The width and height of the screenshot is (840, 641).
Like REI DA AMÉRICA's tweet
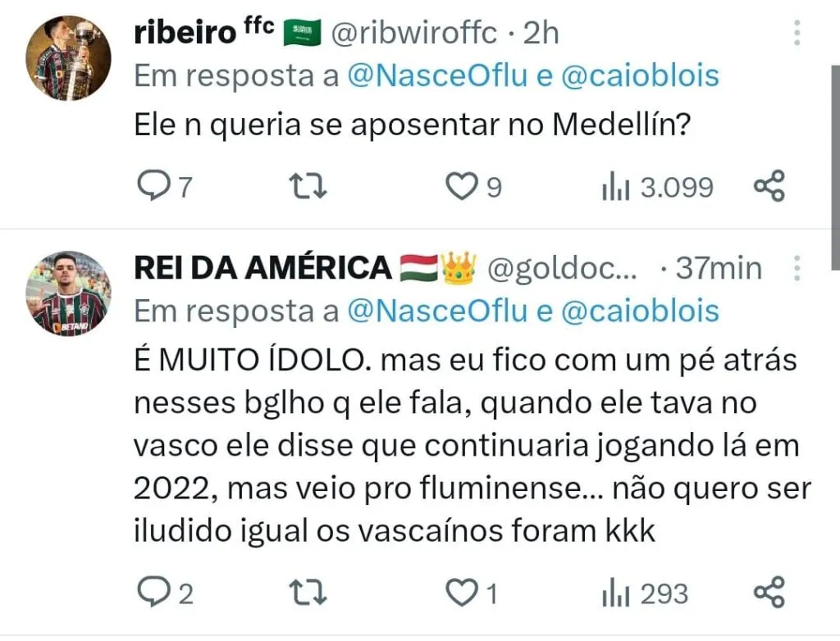pyautogui.click(x=461, y=593)
